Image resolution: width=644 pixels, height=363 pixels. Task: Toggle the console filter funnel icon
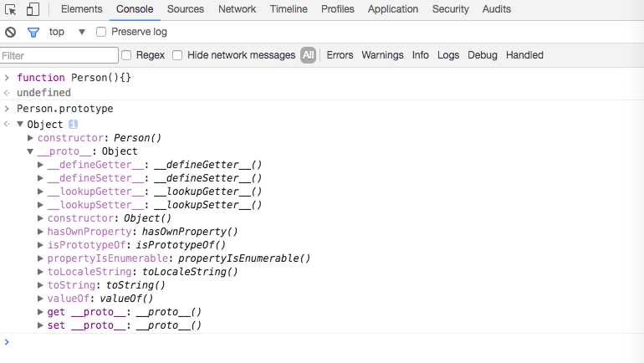pyautogui.click(x=33, y=32)
